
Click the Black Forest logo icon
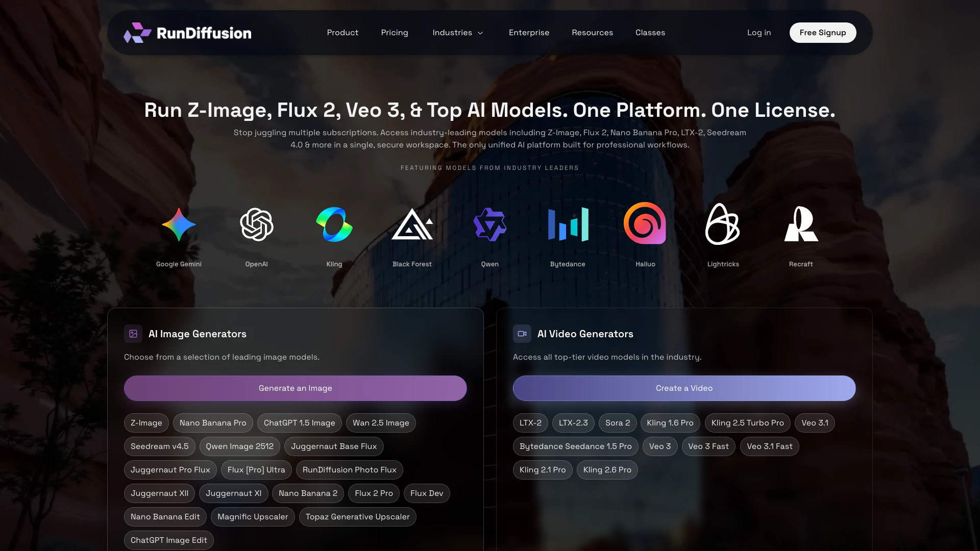point(412,224)
